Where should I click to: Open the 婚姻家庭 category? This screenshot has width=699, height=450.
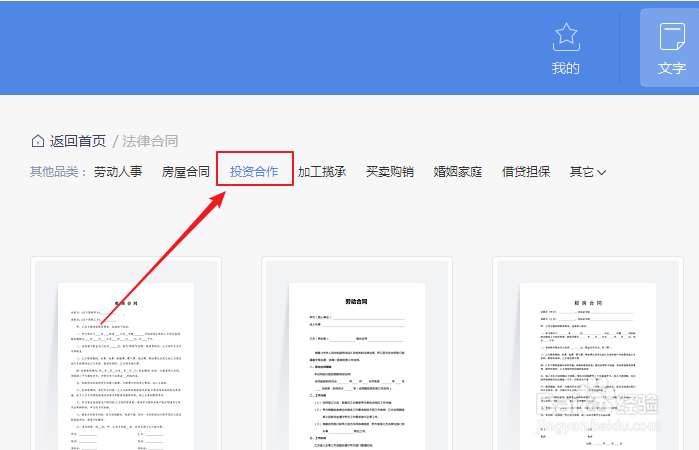point(458,172)
